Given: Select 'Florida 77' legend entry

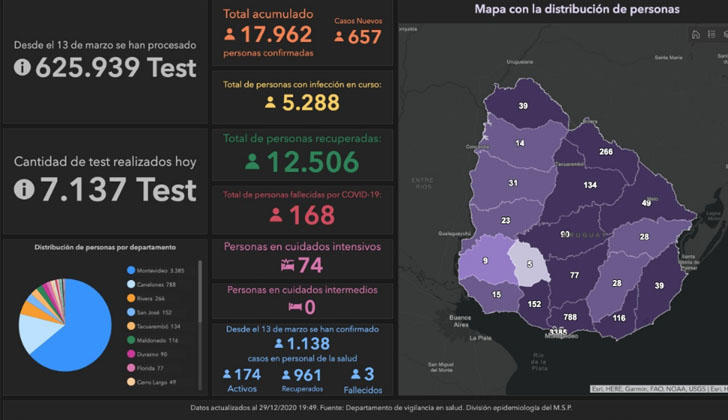Looking at the screenshot, I should click(x=145, y=368).
